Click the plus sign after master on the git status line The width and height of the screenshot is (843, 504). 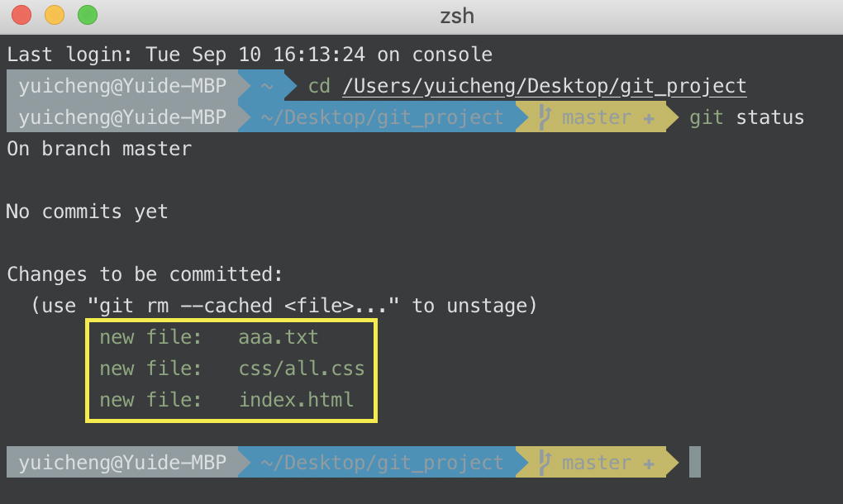coord(649,118)
